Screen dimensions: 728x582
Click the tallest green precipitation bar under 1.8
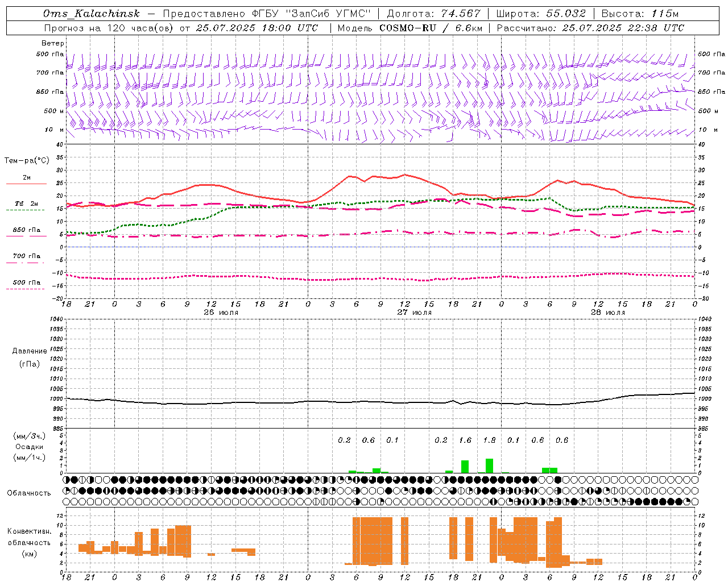(x=489, y=465)
